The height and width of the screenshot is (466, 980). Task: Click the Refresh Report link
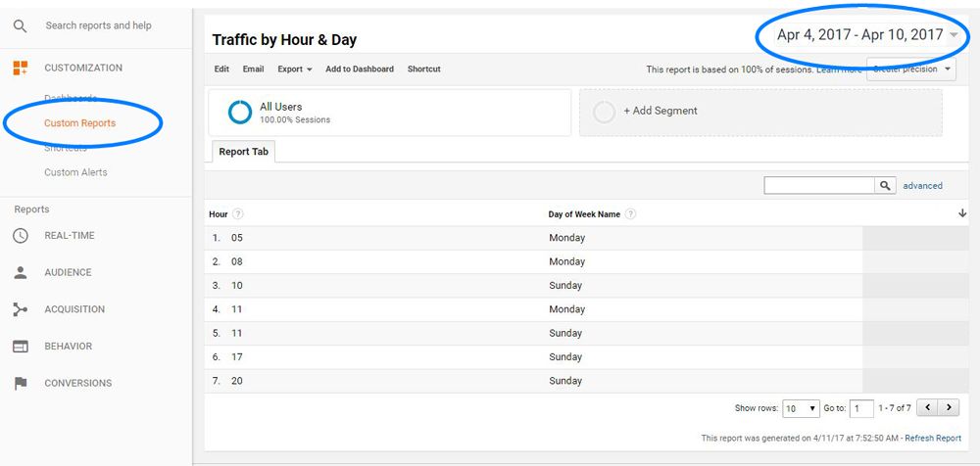tap(932, 439)
